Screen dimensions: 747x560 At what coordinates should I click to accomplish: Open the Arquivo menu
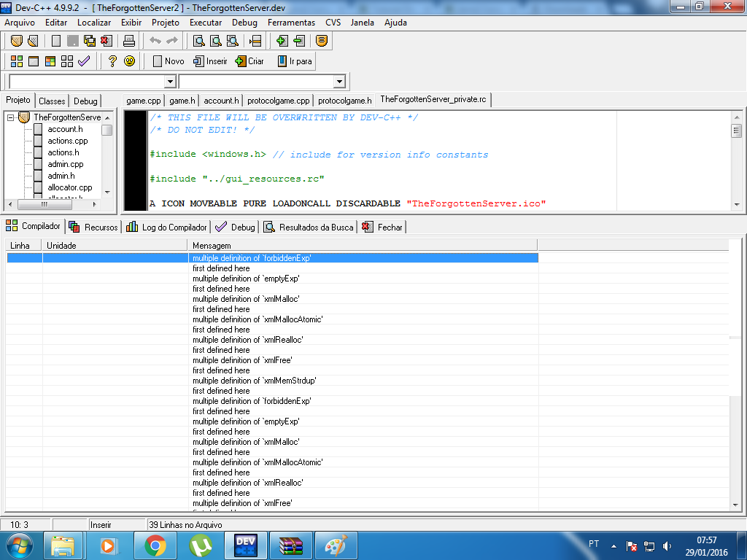[x=20, y=23]
